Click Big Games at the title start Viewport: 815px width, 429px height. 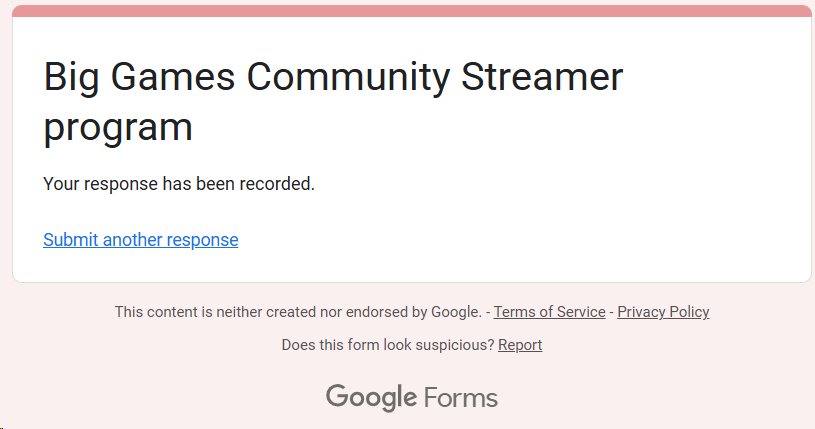pyautogui.click(x=139, y=78)
